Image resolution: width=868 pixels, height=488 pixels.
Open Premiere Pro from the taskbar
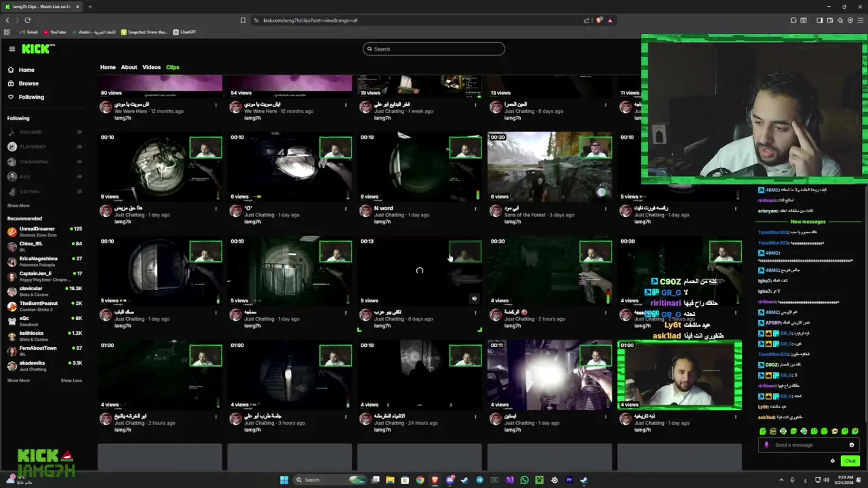pyautogui.click(x=569, y=480)
